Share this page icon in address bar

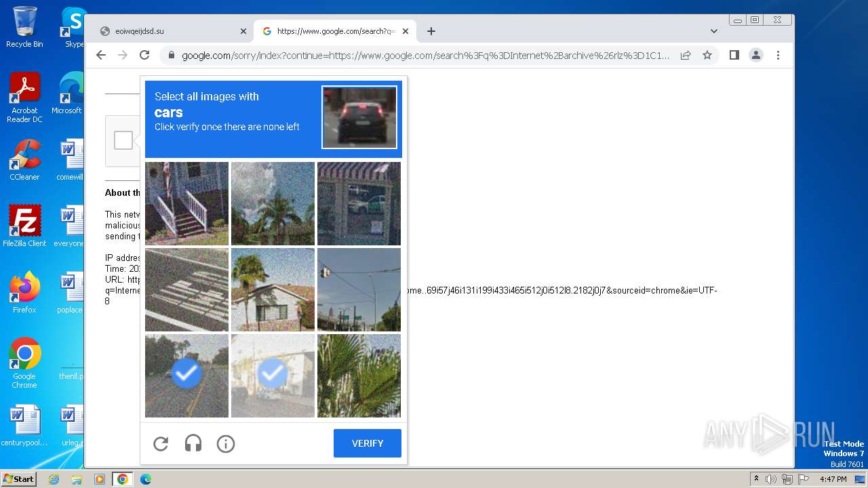(x=686, y=56)
